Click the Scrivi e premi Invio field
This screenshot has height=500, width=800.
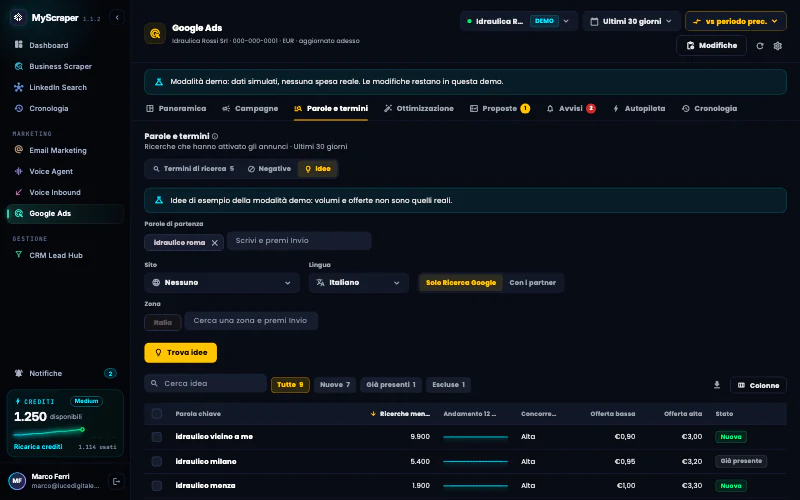click(x=299, y=241)
